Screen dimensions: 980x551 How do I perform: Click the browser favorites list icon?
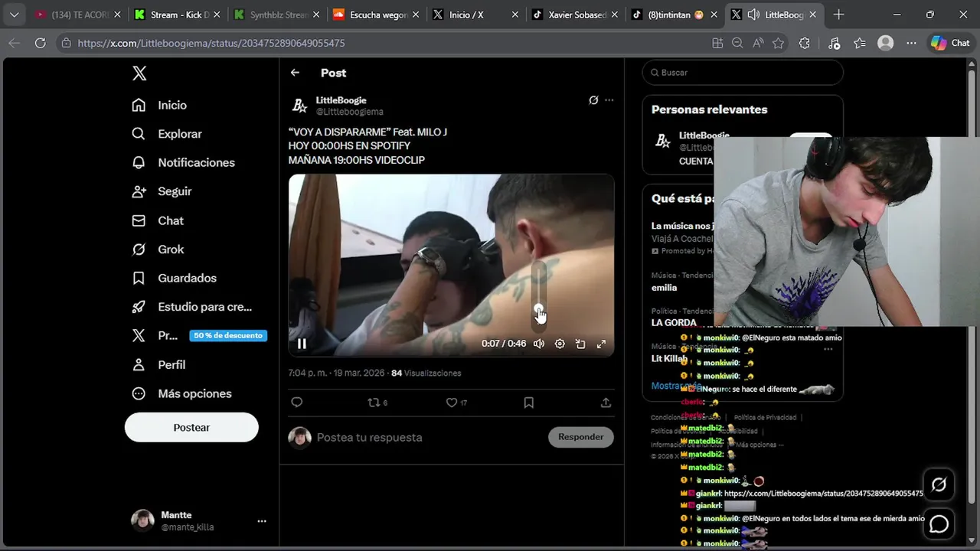click(860, 44)
